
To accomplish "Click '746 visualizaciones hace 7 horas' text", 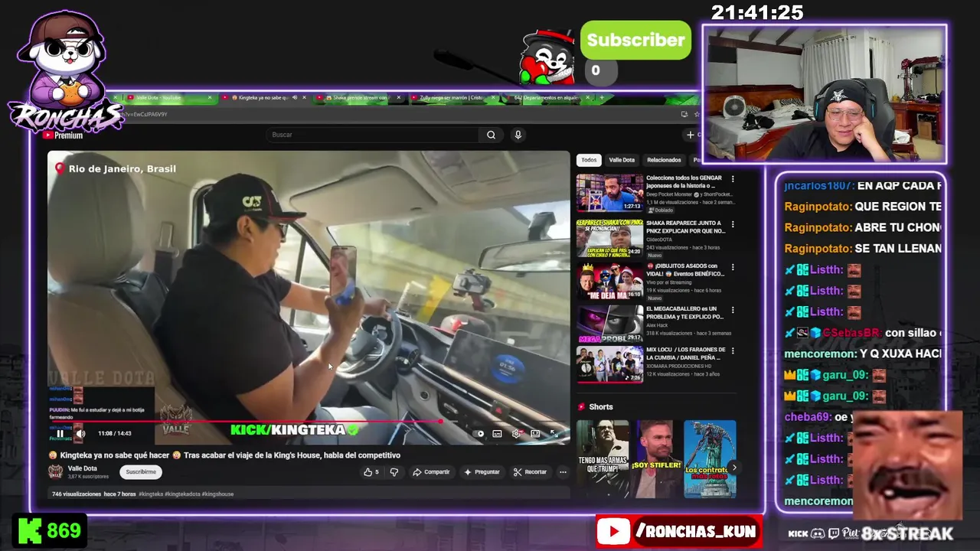I will tap(93, 494).
